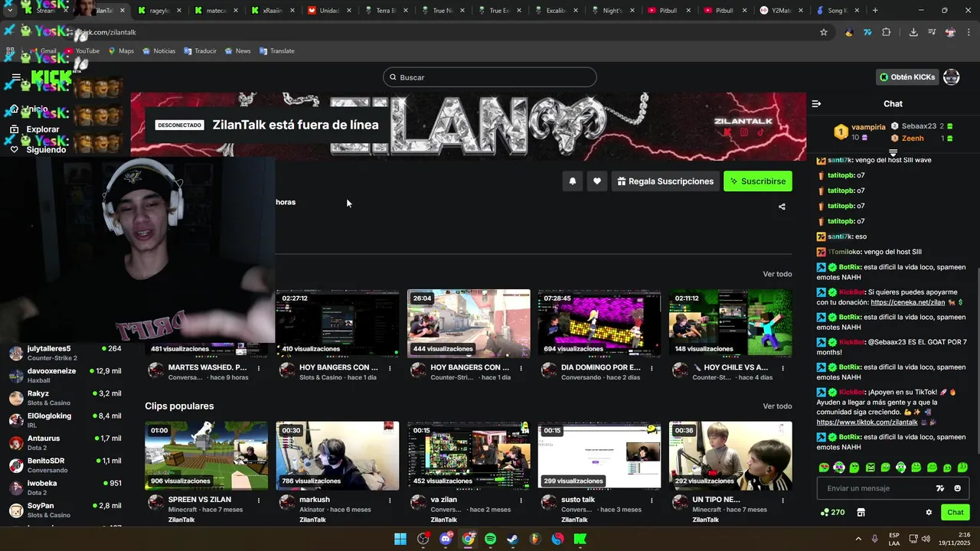Viewport: 980px width, 551px height.
Task: Open options menu for MARTES WASHED video
Action: (x=259, y=368)
